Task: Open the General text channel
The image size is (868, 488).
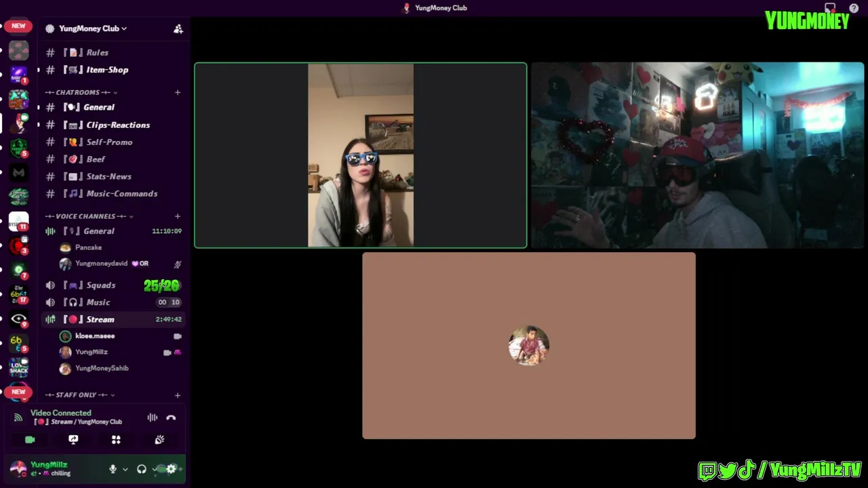Action: pos(112,107)
